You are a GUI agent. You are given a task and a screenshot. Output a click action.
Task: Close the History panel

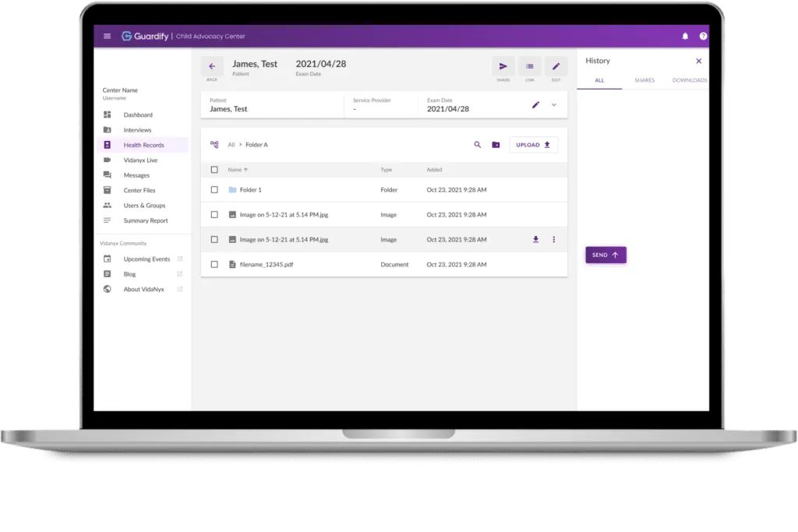pyautogui.click(x=698, y=61)
